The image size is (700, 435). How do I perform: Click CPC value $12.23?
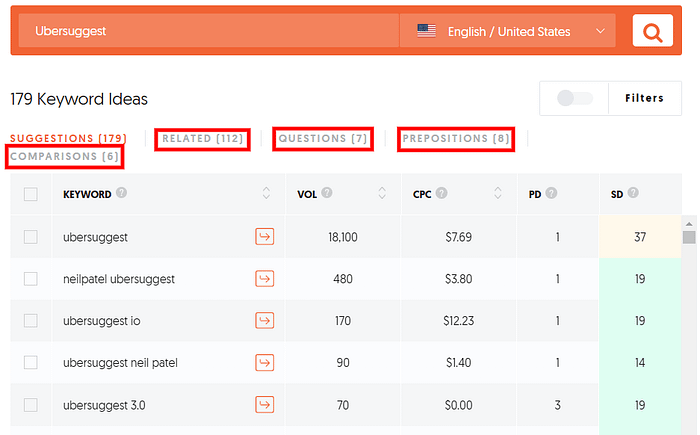tap(458, 321)
